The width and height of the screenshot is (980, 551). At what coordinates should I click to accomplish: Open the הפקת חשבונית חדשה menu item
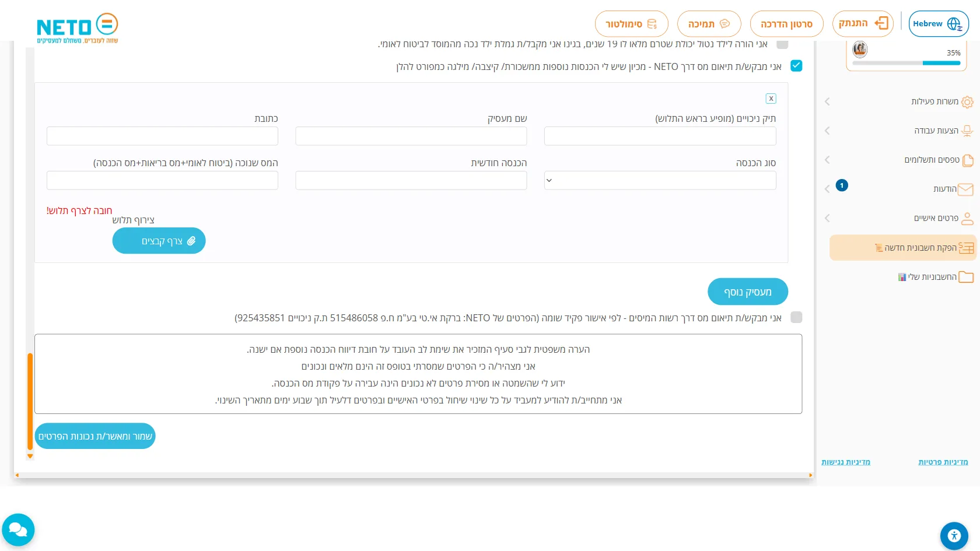click(902, 248)
